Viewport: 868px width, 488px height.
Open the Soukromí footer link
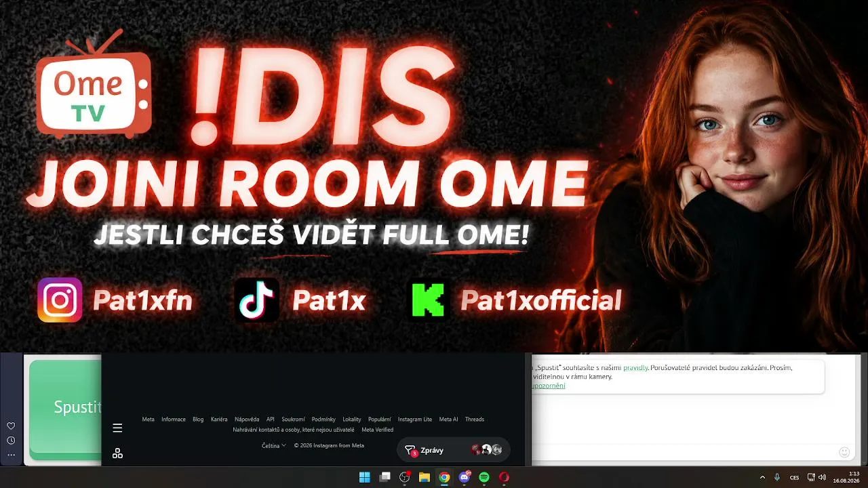coord(293,420)
